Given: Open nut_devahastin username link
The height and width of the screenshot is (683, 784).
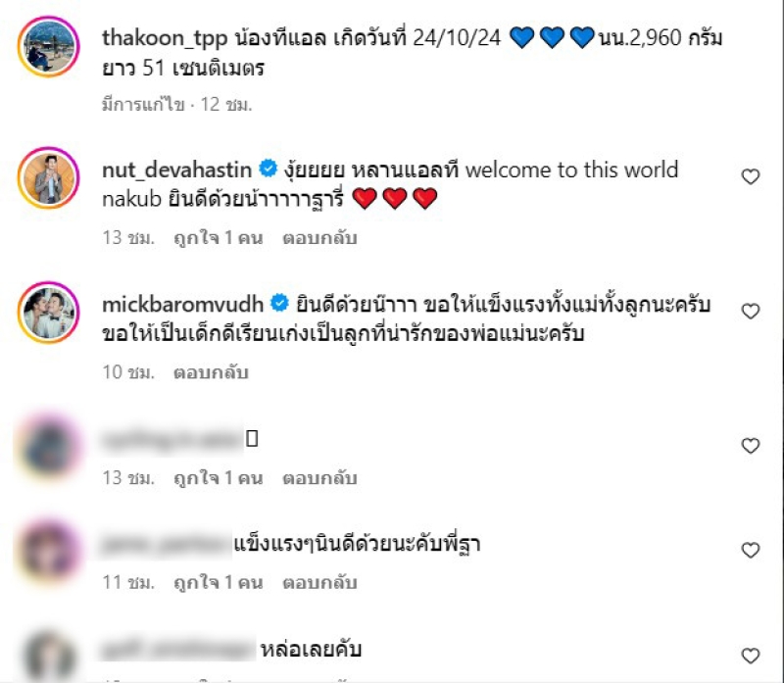Looking at the screenshot, I should [x=177, y=170].
